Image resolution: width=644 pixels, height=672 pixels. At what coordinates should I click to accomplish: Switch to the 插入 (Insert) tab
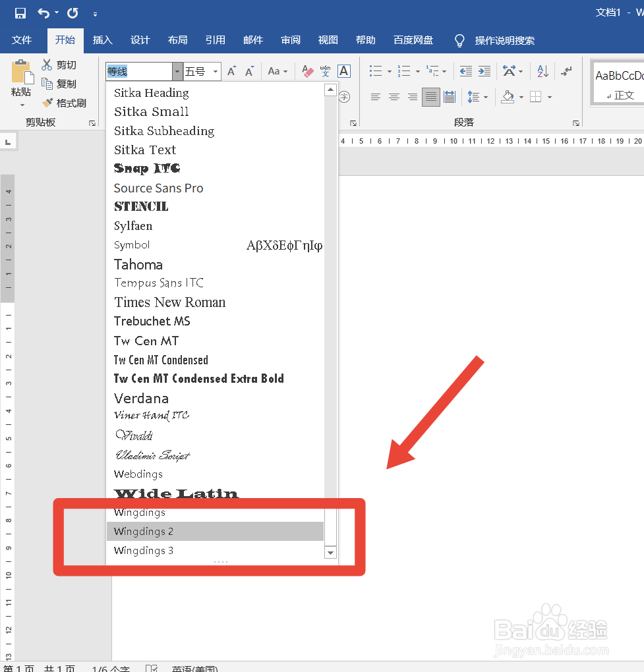pos(102,40)
